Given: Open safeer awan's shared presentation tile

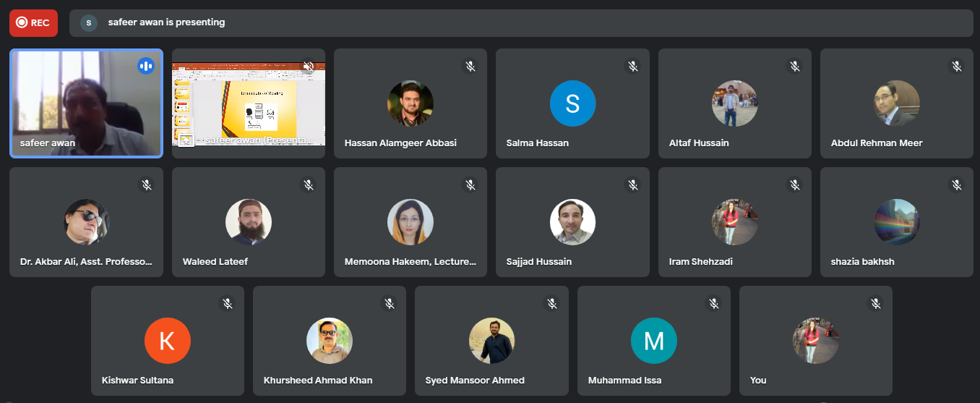Looking at the screenshot, I should tap(248, 103).
